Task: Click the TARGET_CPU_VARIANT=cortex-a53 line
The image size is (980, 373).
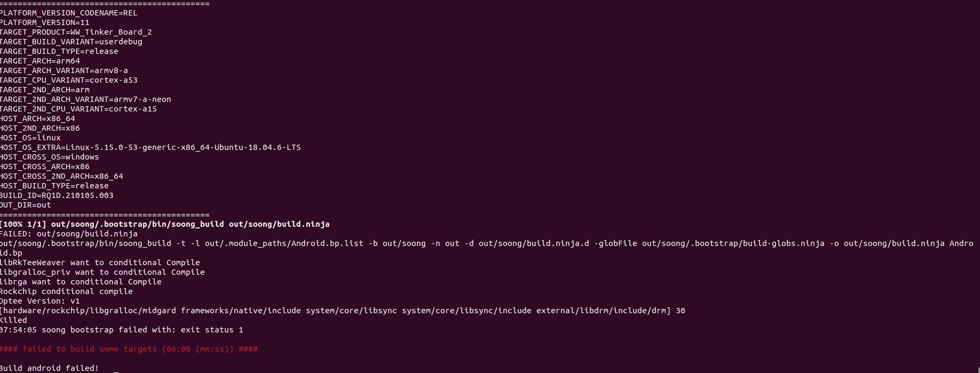Action: 68,80
